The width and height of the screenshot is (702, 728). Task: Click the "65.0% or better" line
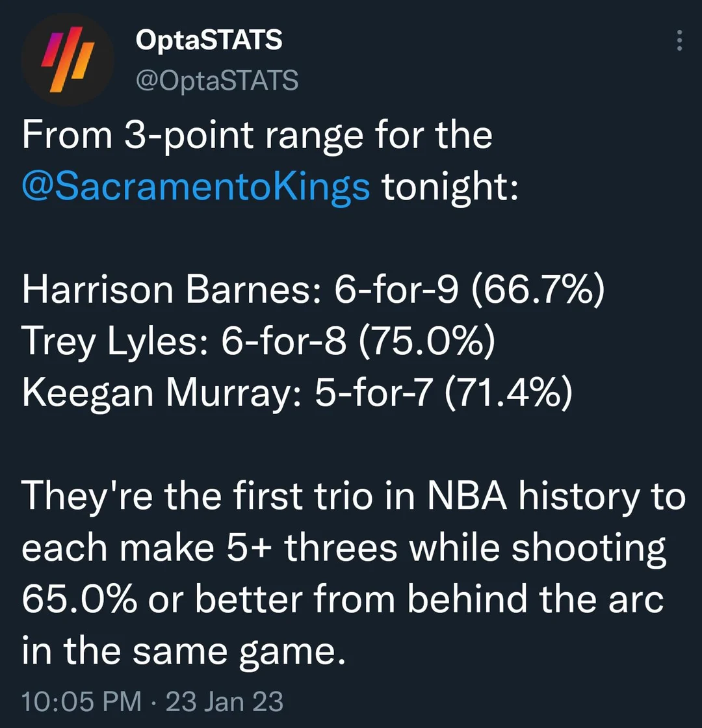342,600
